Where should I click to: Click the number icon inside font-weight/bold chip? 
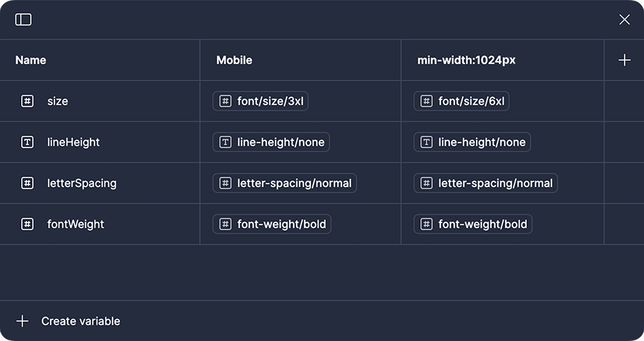coord(225,224)
